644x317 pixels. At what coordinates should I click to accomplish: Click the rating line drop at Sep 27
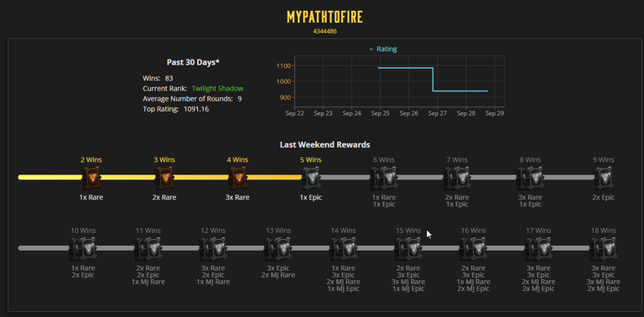tap(433, 79)
